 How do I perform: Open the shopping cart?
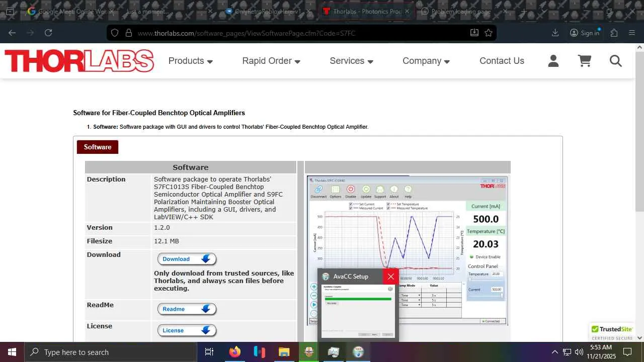585,61
